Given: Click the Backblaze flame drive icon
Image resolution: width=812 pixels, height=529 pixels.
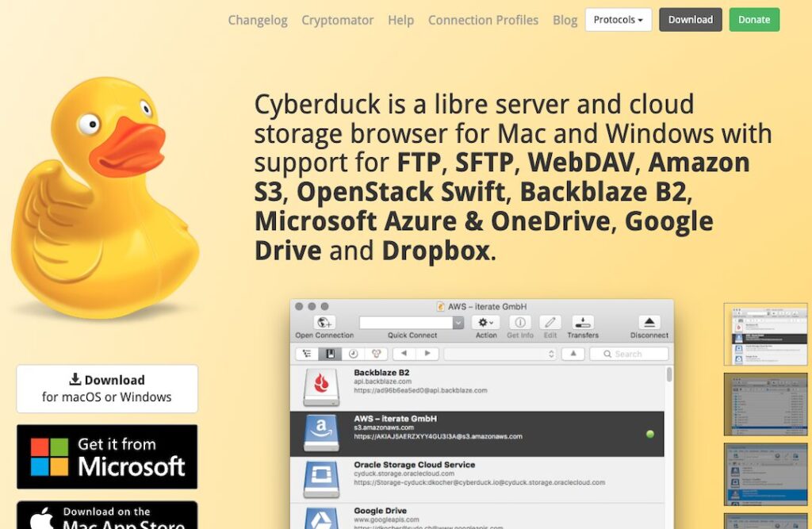Looking at the screenshot, I should [322, 387].
